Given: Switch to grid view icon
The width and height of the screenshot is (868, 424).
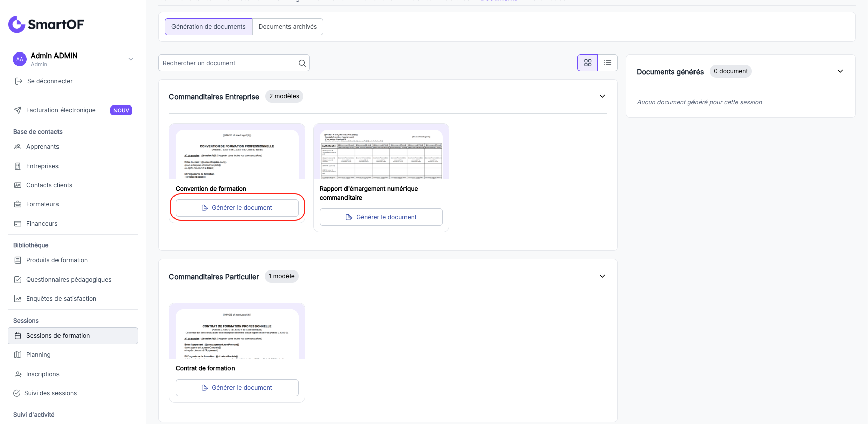Looking at the screenshot, I should click(588, 63).
